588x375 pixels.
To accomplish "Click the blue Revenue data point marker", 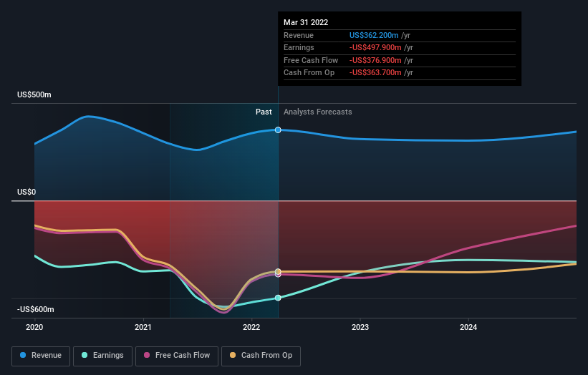I will click(278, 130).
